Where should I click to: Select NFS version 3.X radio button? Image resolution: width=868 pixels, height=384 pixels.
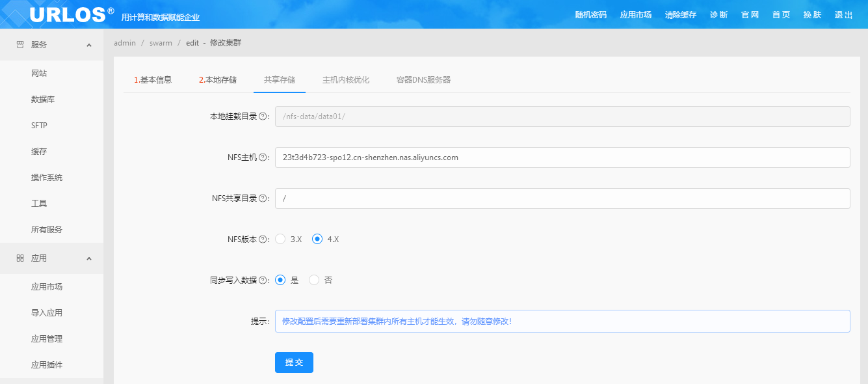pos(281,239)
